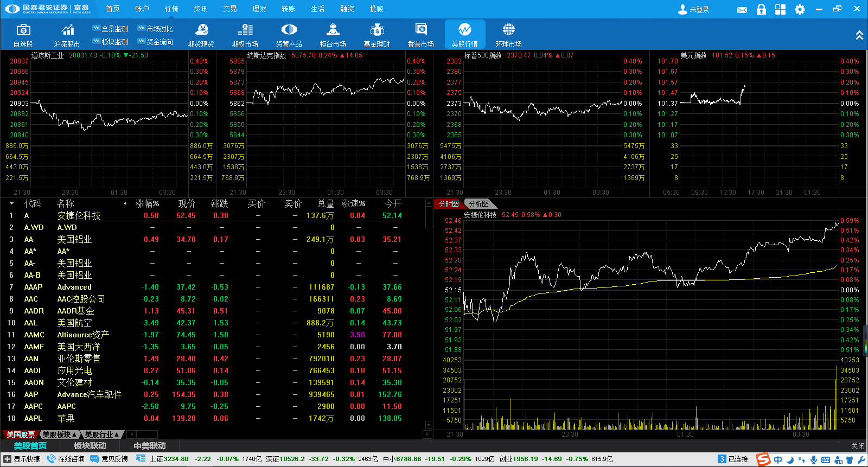The width and height of the screenshot is (868, 467).
Task: Open 资金流向 fund flow
Action: tap(155, 42)
